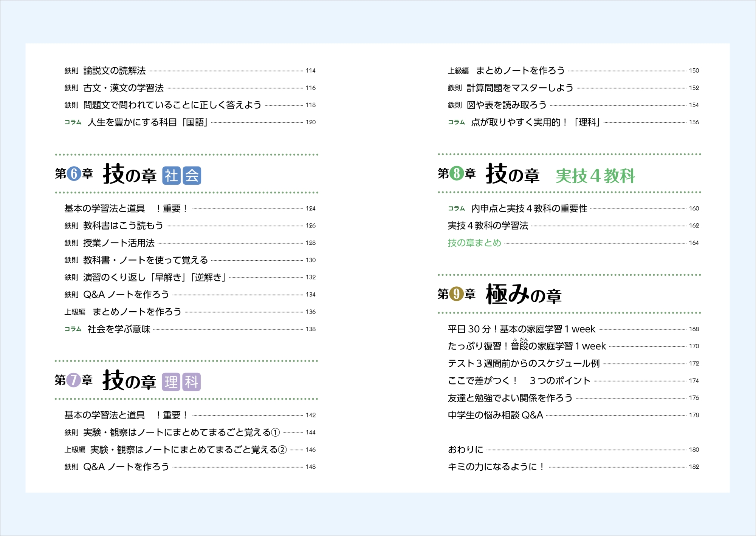
Task: Click the circled number 9 chapter marker
Action: pyautogui.click(x=457, y=294)
